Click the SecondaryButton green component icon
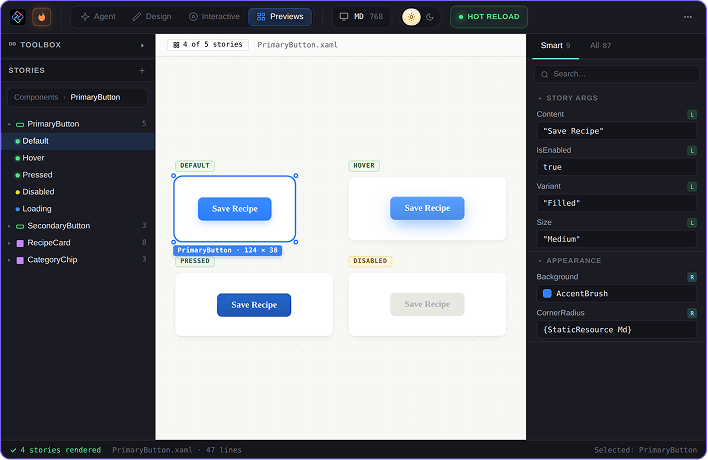This screenshot has height=460, width=708. 20,226
